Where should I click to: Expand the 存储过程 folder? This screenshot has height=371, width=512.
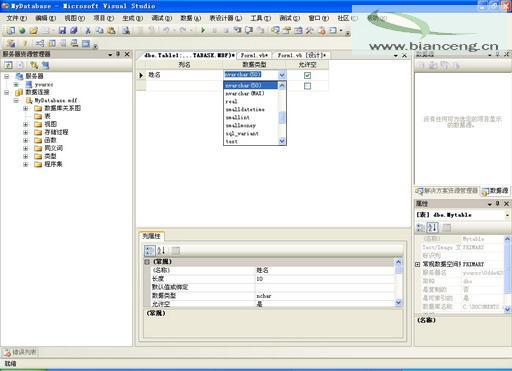click(25, 132)
